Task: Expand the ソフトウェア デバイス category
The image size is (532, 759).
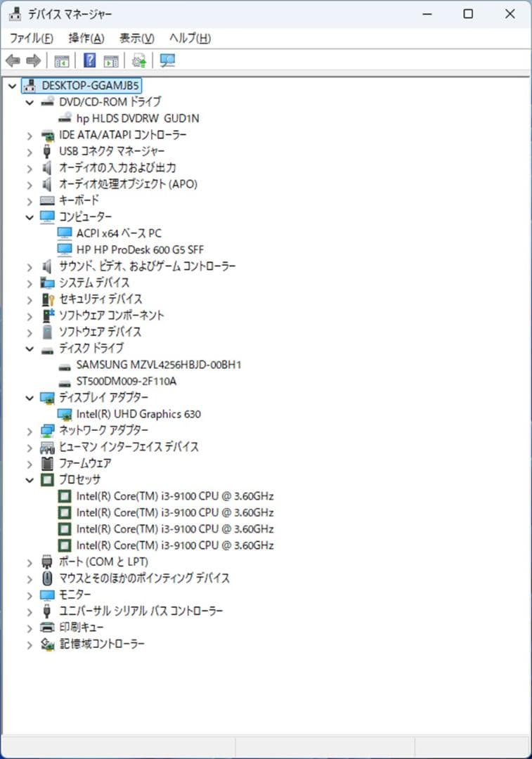Action: pos(30,332)
